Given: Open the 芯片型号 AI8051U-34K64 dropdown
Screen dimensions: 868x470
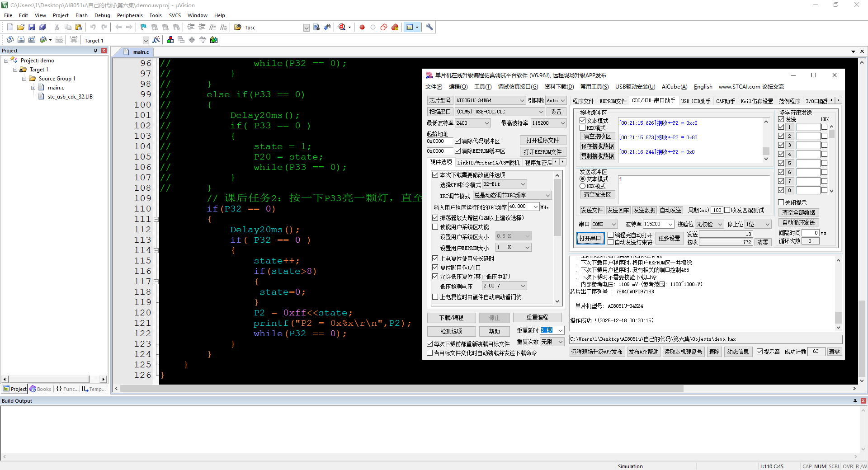Looking at the screenshot, I should point(522,100).
